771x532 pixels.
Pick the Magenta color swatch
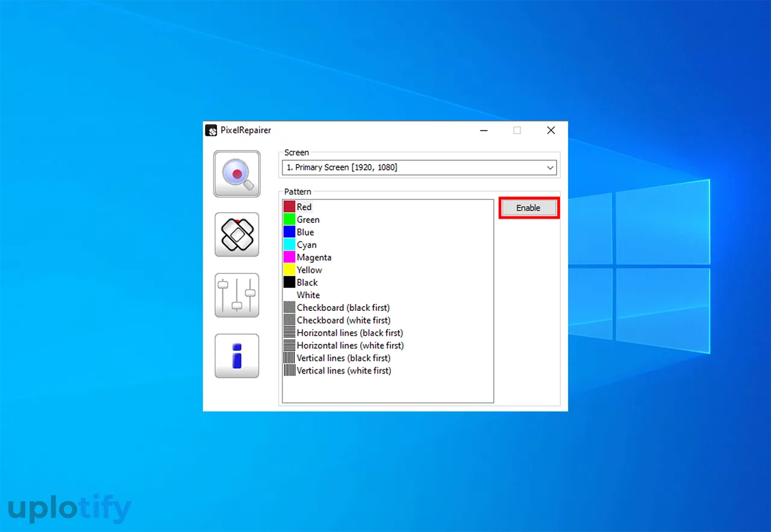click(289, 257)
